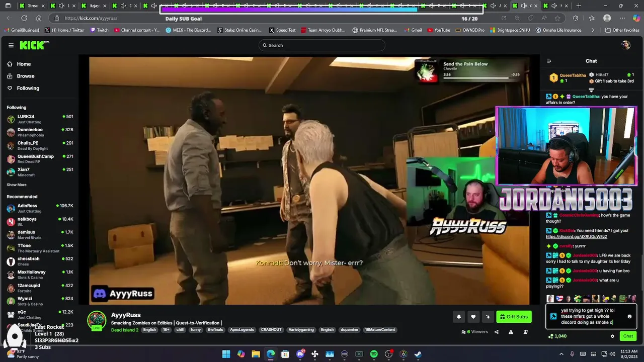Open the emoji picker in chat input
Image resolution: width=644 pixels, height=362 pixels.
pos(629,317)
